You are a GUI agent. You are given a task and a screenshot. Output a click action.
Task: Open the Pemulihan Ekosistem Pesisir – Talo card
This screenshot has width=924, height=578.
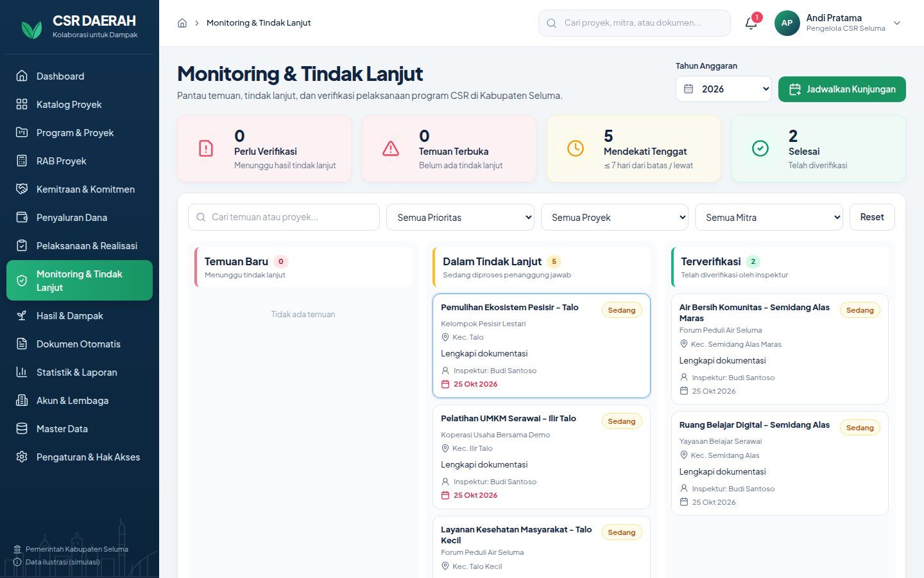(x=542, y=346)
